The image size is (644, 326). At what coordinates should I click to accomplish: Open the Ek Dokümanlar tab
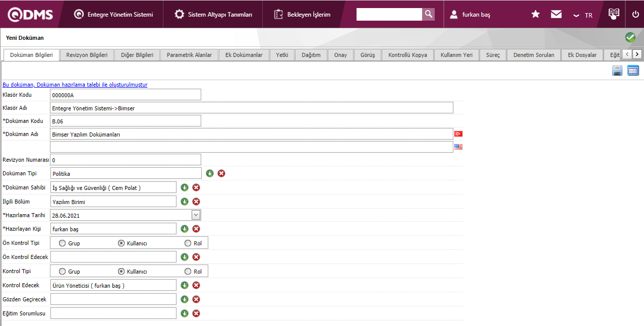pyautogui.click(x=244, y=55)
